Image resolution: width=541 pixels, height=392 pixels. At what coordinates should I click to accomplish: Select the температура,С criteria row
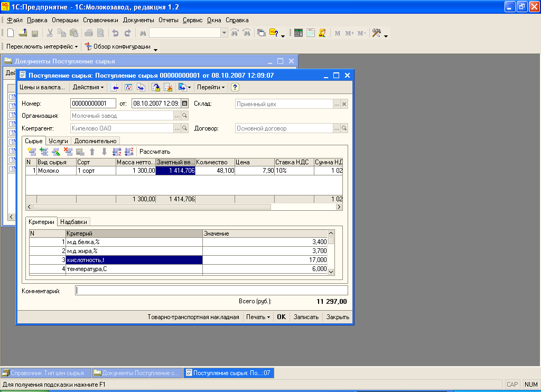pyautogui.click(x=179, y=269)
